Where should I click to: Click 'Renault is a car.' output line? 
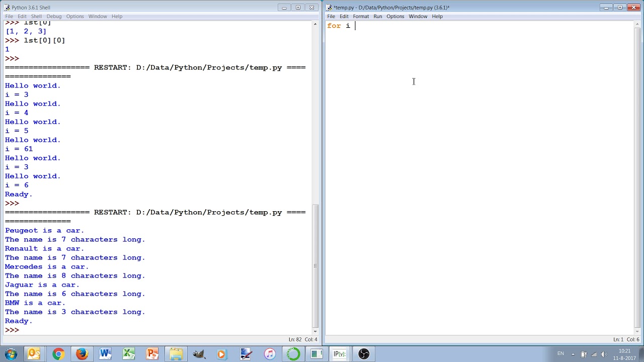45,248
